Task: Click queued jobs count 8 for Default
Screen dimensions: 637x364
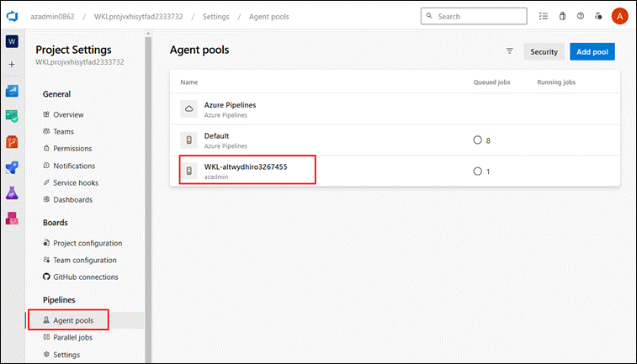Action: point(482,140)
